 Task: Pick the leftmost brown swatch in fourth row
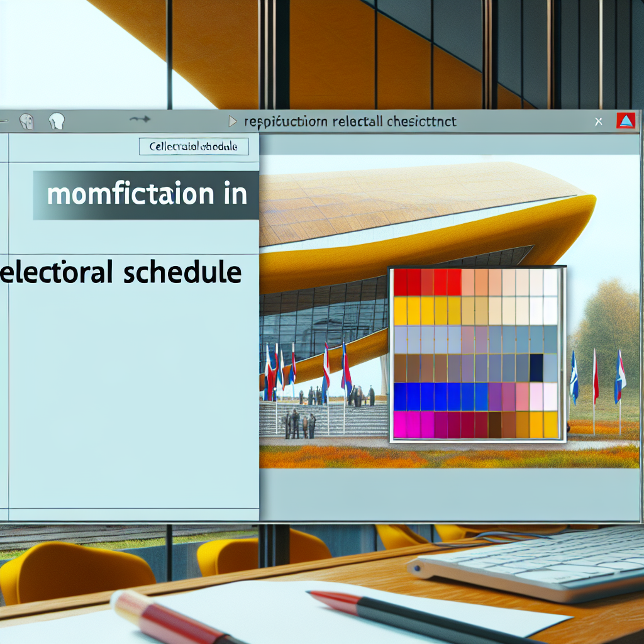400,367
